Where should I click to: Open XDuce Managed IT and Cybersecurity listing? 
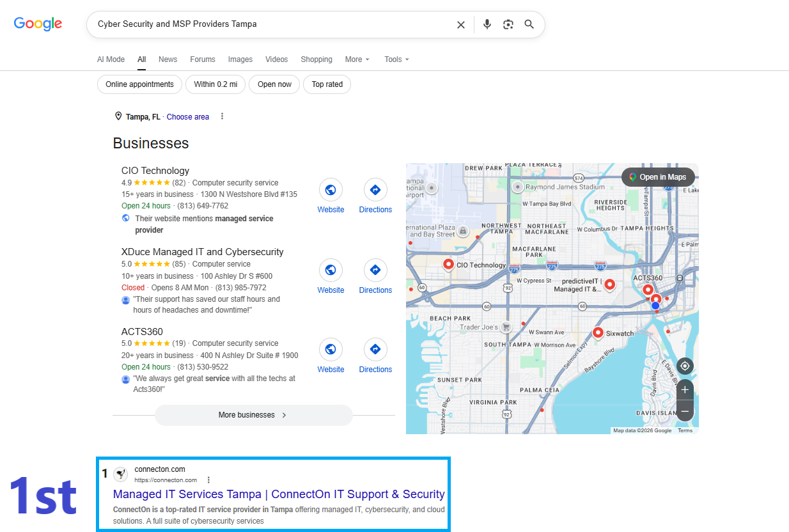(203, 252)
